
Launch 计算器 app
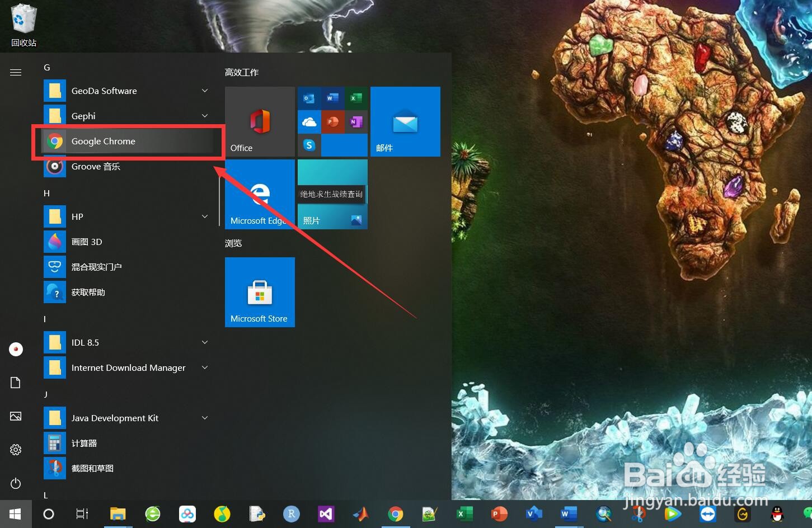click(x=128, y=443)
